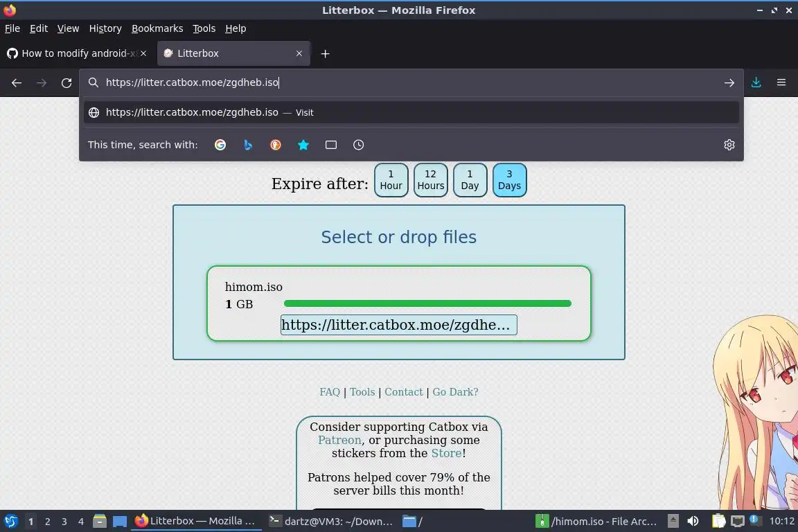The image size is (798, 532).
Task: Click the 'Select or drop files' area
Action: coord(399,237)
